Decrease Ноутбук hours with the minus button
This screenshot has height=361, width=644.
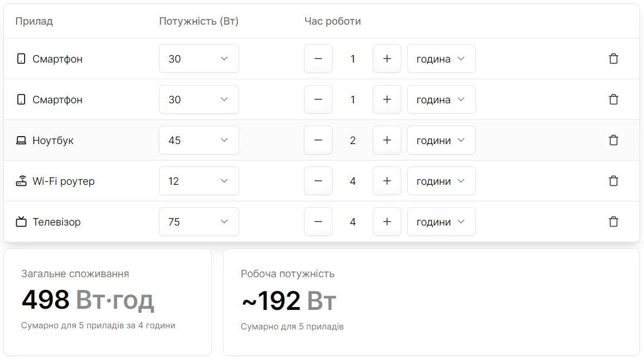point(318,140)
